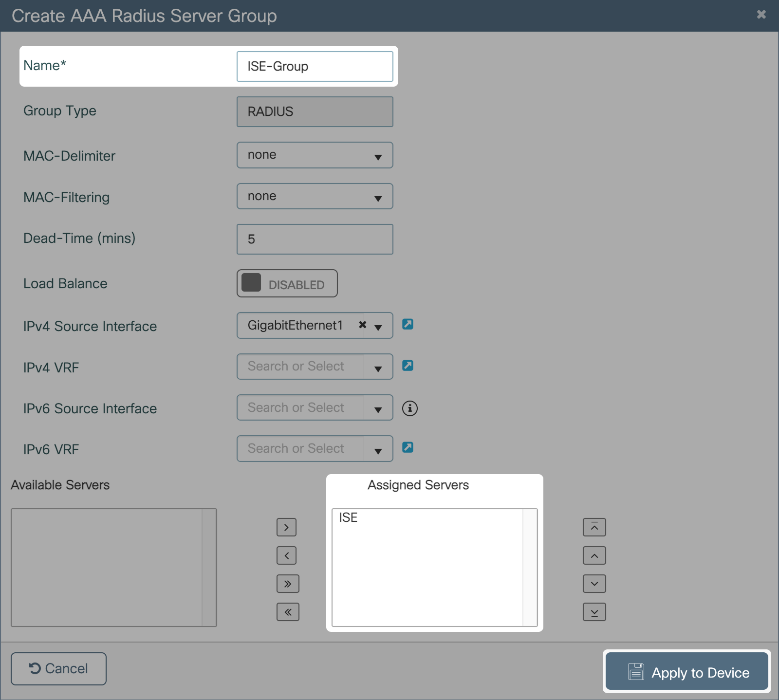The image size is (779, 700).
Task: Toggle the Load Balance DISABLED switch
Action: point(287,283)
